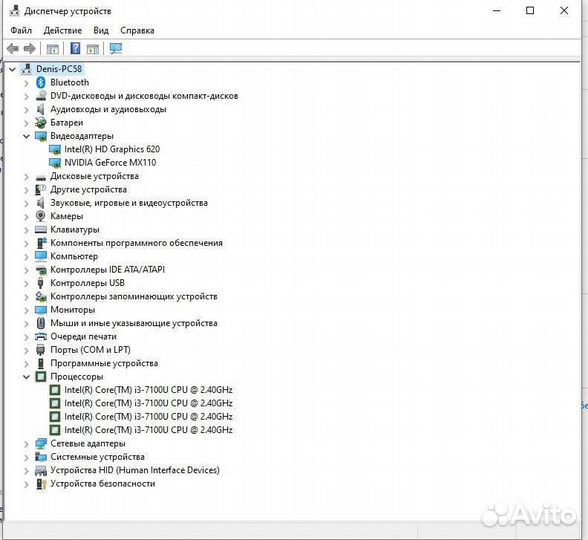
Task: Select the Камеры webcam icon
Action: 40,216
